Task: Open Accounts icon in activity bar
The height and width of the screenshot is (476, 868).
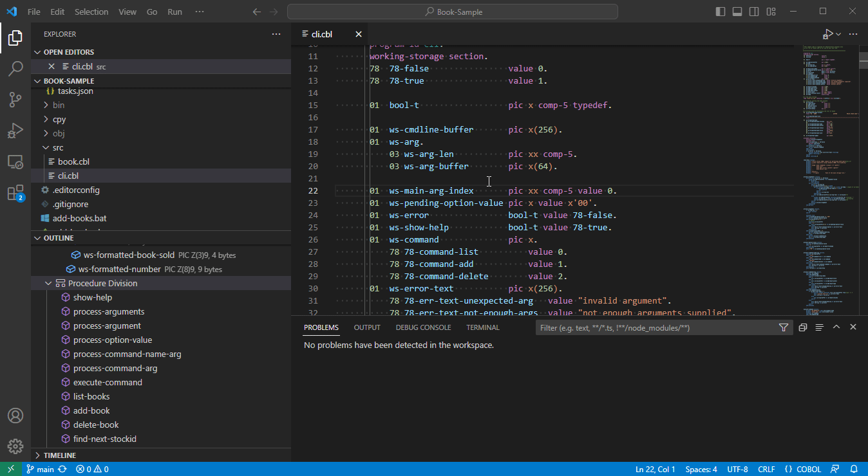Action: pyautogui.click(x=15, y=416)
